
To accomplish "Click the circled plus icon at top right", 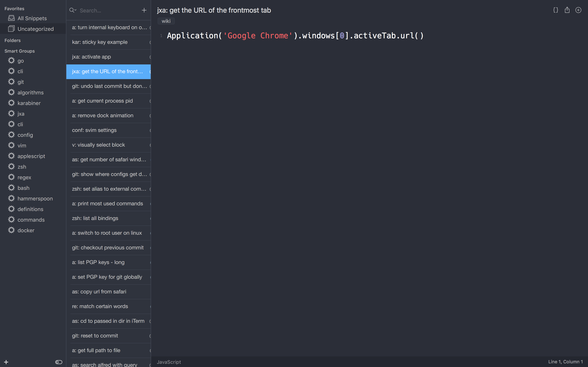I will pyautogui.click(x=578, y=10).
